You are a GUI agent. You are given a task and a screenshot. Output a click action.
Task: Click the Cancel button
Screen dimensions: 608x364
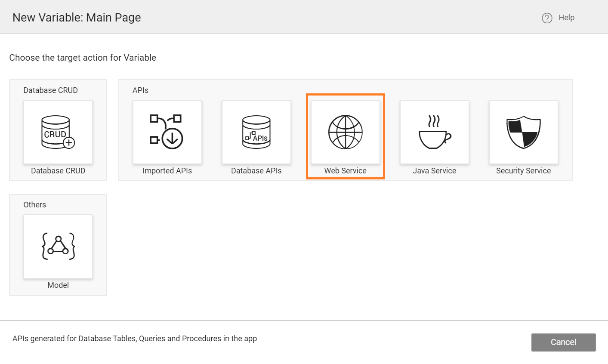(x=563, y=342)
